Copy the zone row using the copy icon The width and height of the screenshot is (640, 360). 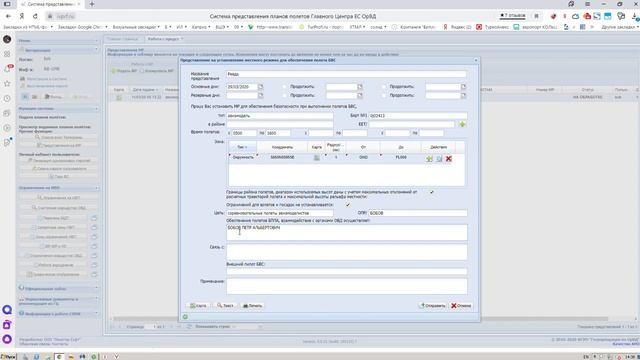tap(439, 159)
